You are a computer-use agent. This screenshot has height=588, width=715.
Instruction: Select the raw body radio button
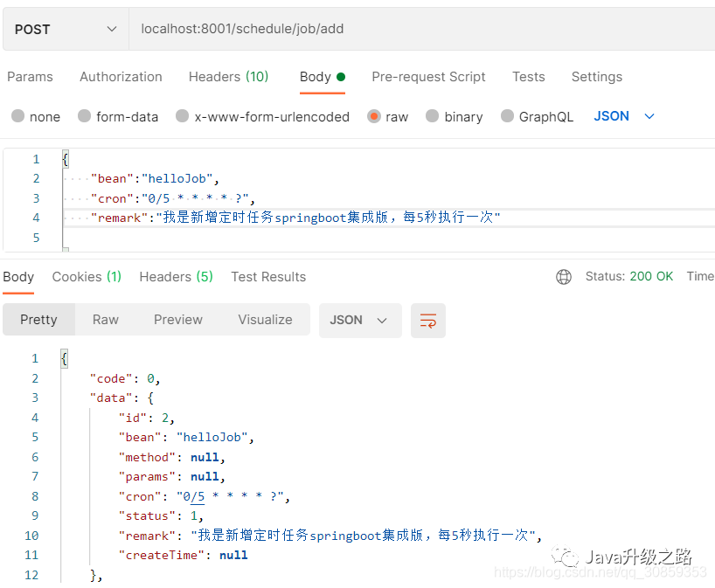click(x=374, y=116)
